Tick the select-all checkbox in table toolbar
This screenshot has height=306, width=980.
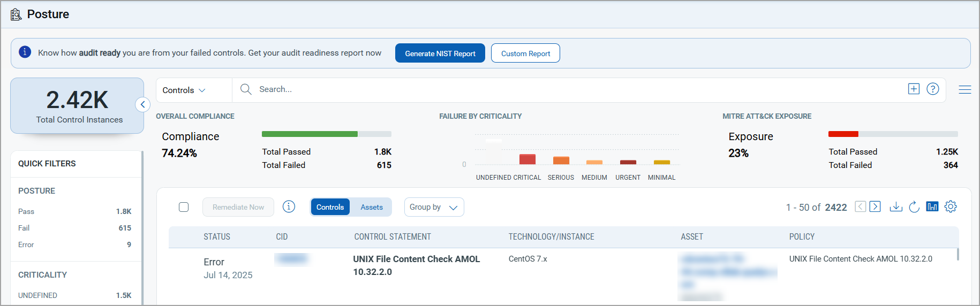tap(184, 207)
